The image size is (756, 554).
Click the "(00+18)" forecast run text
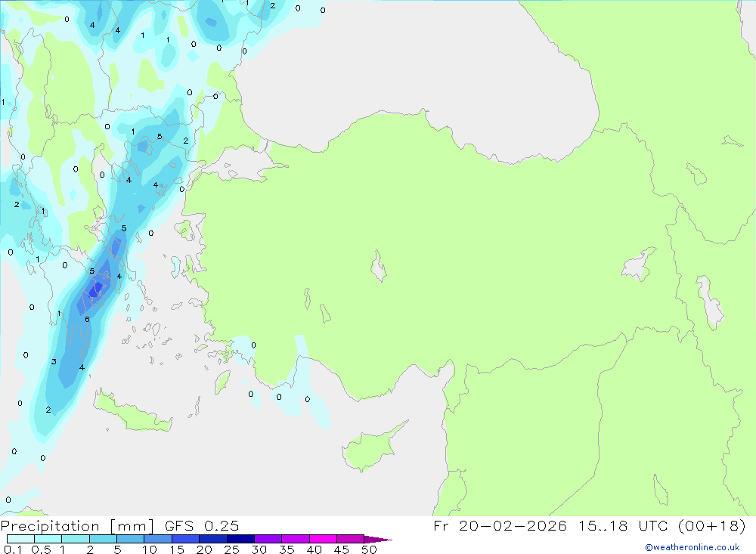[x=711, y=525]
